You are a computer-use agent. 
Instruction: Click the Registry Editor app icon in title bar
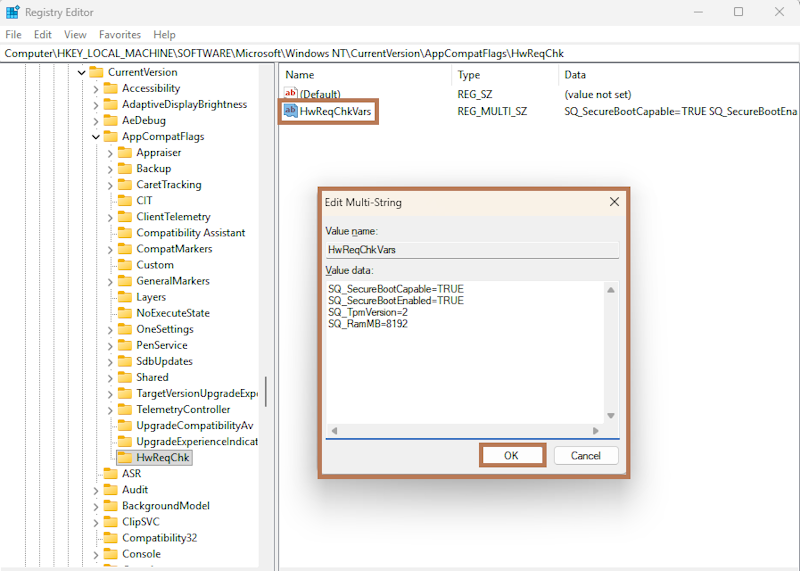[12, 12]
